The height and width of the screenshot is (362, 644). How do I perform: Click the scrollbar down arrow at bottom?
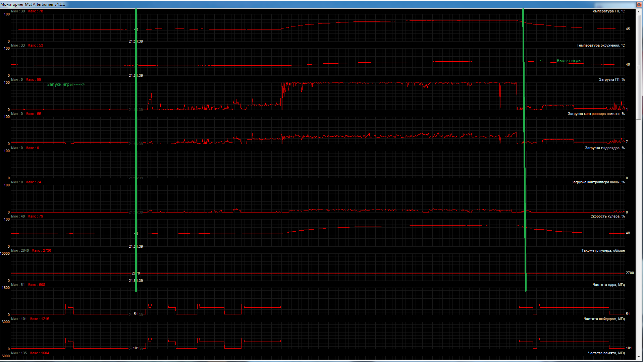click(x=639, y=357)
